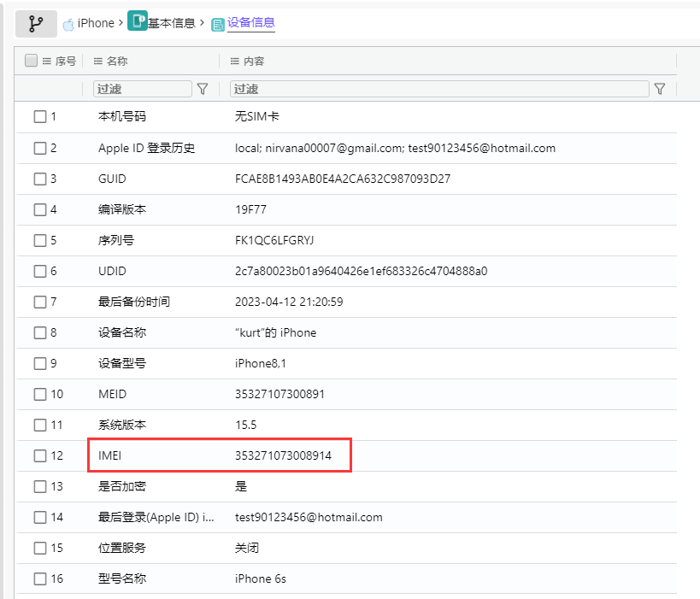
Task: Select the GUID value FCAE8B1493AB0E4A2CA632C987093D27
Action: [x=343, y=179]
